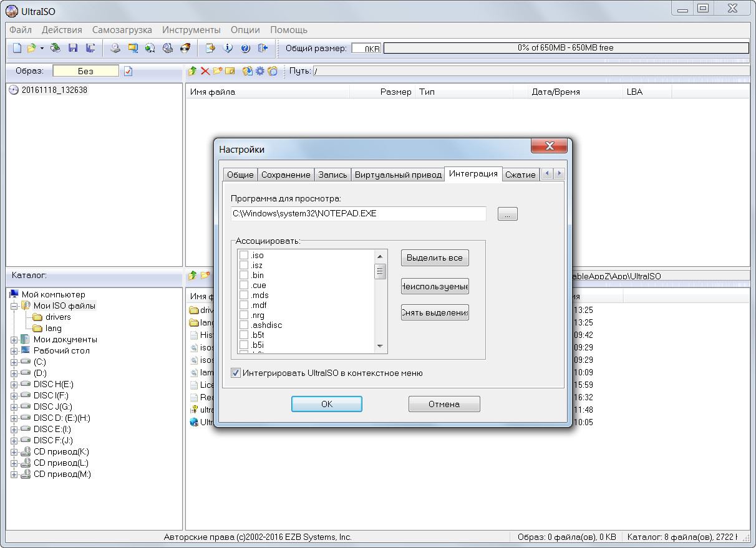Click the Save As toolbar icon

coord(90,48)
